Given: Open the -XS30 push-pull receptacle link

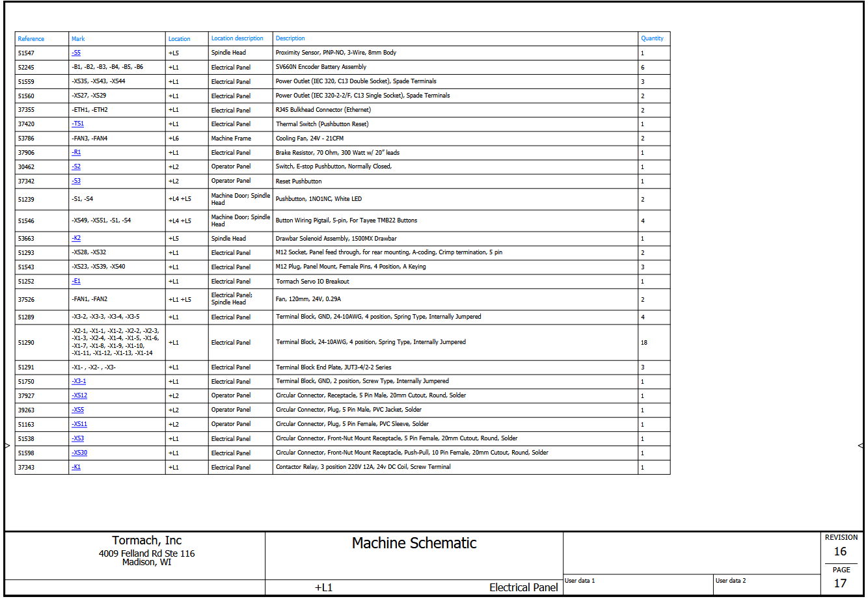Looking at the screenshot, I should coord(79,453).
